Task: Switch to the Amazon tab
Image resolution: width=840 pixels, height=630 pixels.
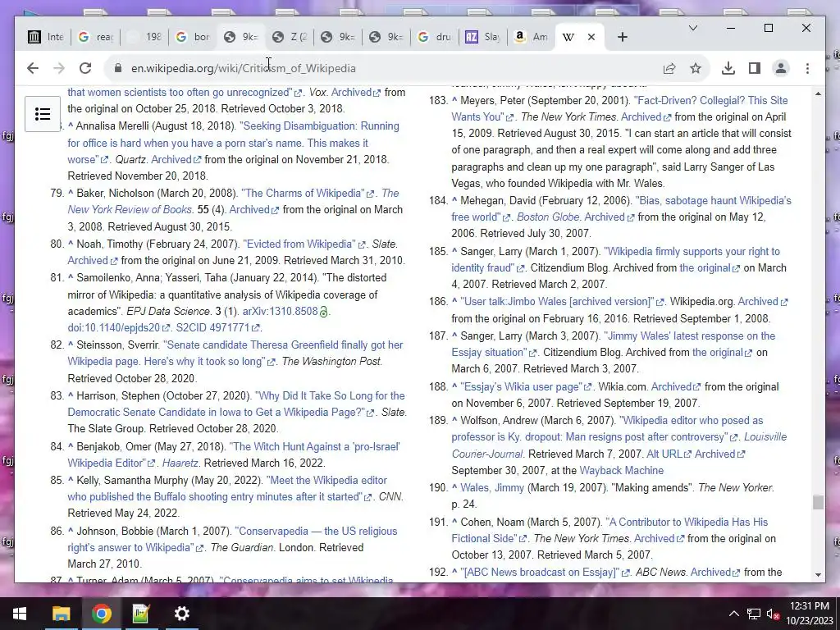Action: [x=532, y=37]
